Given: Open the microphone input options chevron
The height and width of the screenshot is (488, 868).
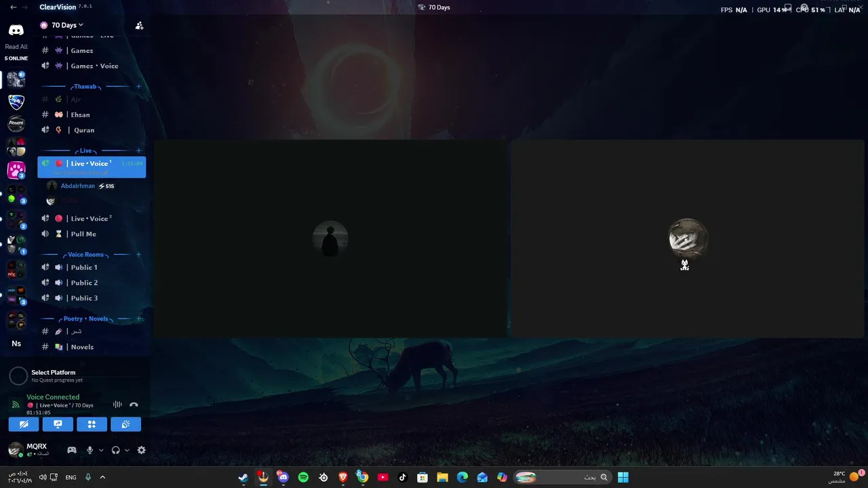Looking at the screenshot, I should [x=101, y=450].
